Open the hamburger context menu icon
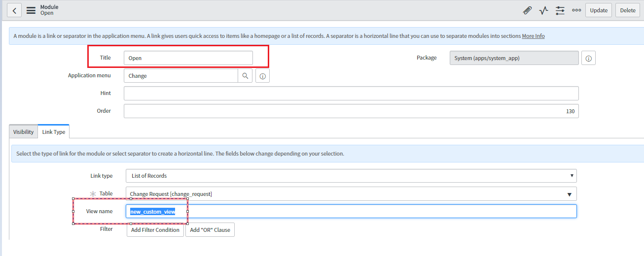Viewport: 644px width, 256px height. point(31,10)
